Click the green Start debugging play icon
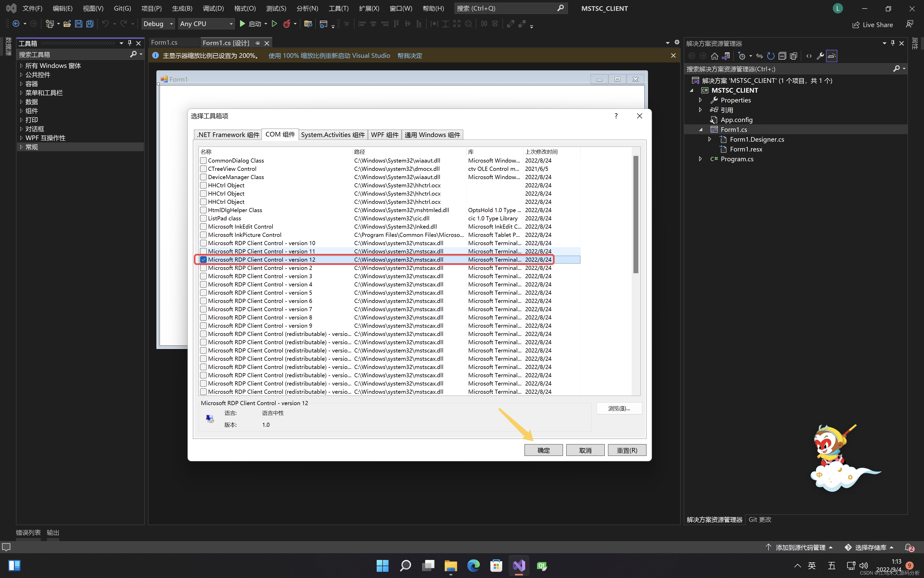The image size is (924, 578). 242,24
